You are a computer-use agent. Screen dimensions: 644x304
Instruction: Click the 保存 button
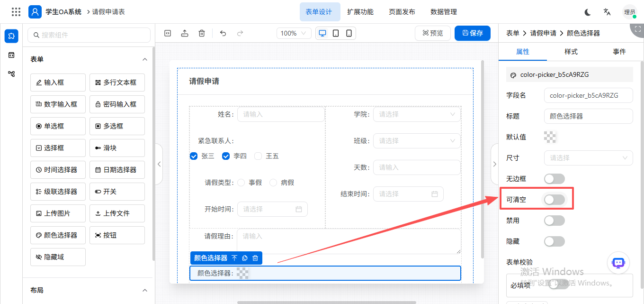pos(473,33)
